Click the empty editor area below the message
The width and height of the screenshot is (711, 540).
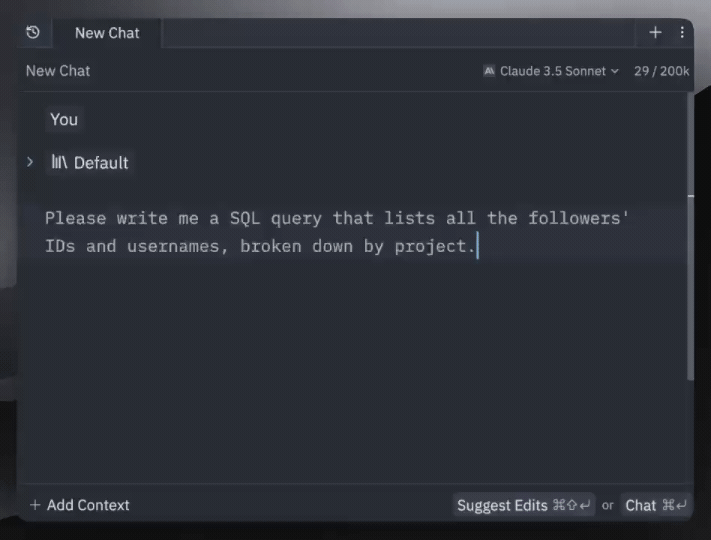(350, 380)
